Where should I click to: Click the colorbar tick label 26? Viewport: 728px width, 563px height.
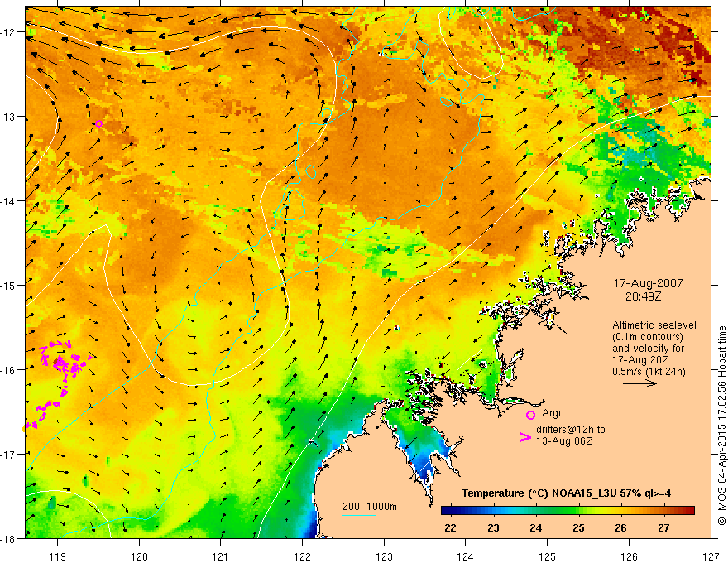[x=620, y=528]
